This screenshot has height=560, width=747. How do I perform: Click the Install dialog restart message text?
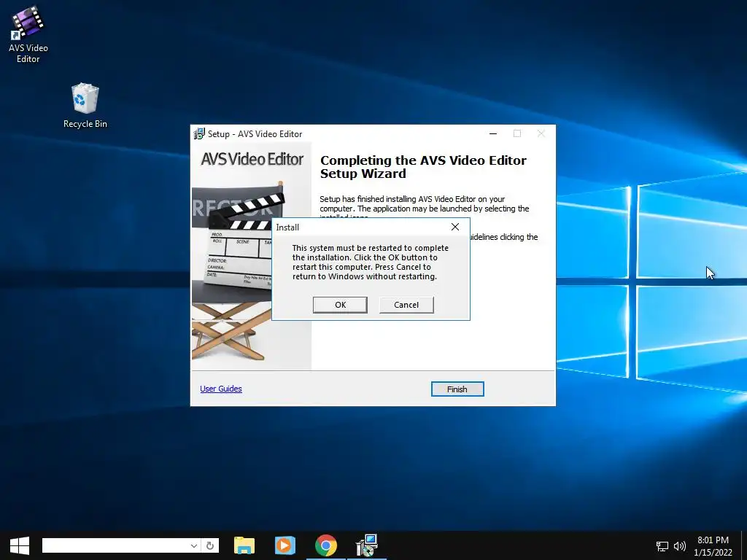(370, 262)
